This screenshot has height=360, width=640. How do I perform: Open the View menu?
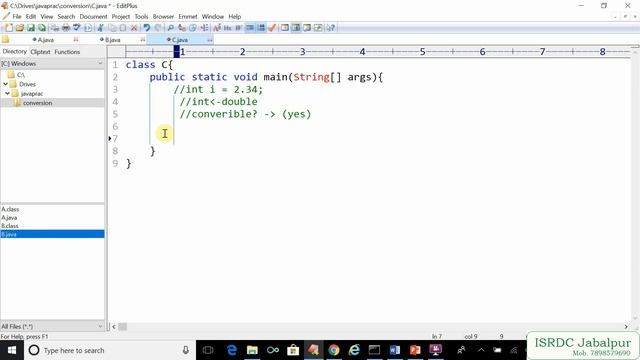point(47,16)
